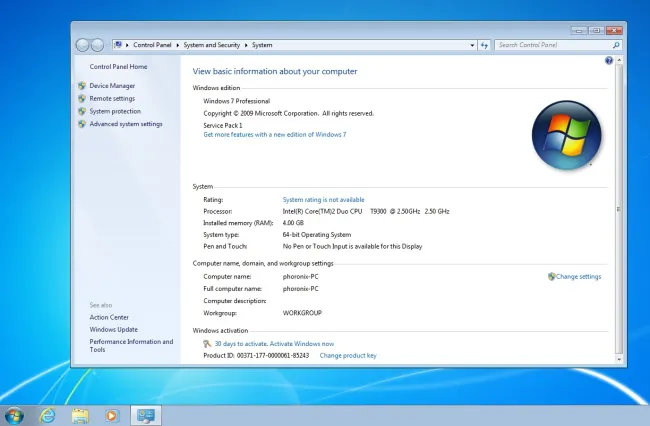650x426 pixels.
Task: Open Windows Explorer from the taskbar
Action: [80, 415]
